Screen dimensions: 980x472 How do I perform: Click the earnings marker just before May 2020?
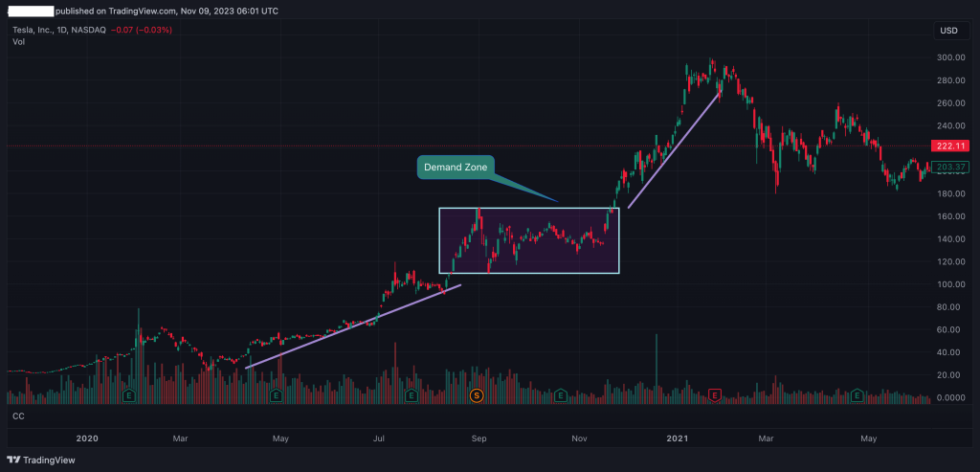pos(276,394)
